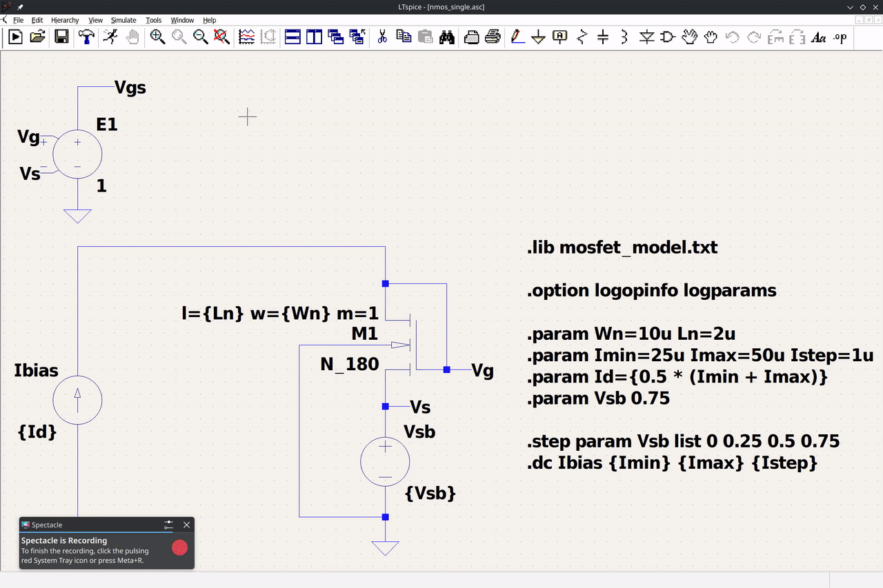Close the Spectacle notification popup
883x588 pixels.
186,525
